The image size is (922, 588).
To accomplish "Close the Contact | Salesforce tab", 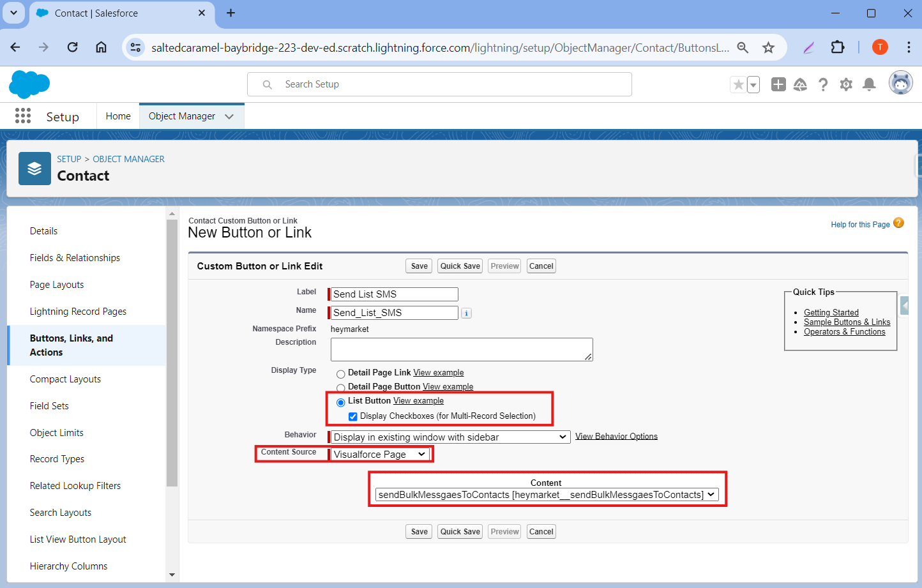I will (x=202, y=13).
